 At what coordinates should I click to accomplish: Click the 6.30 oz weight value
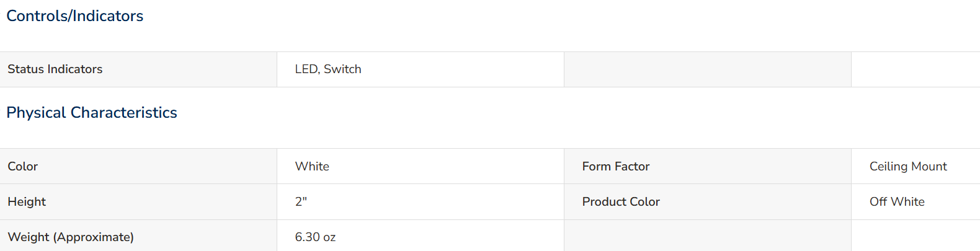(315, 237)
